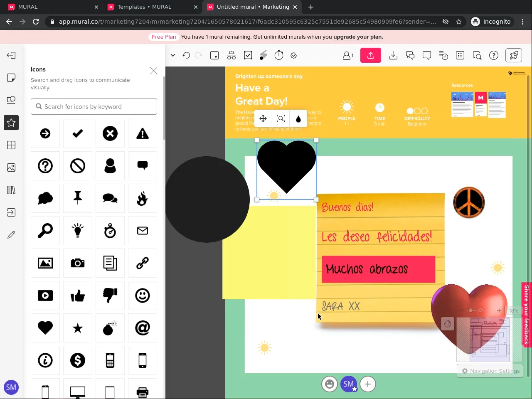Pick the X circle icon
The width and height of the screenshot is (532, 399).
point(110,133)
